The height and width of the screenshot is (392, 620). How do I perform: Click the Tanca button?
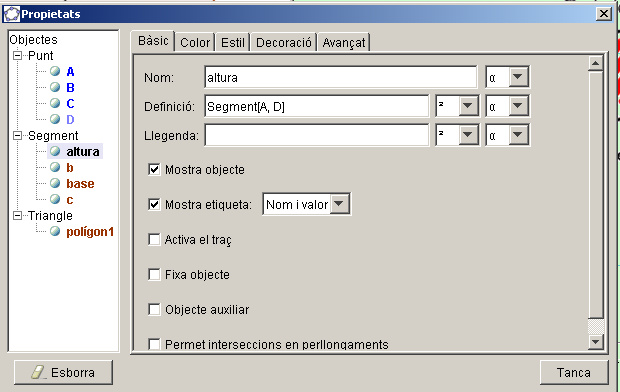pos(574,372)
